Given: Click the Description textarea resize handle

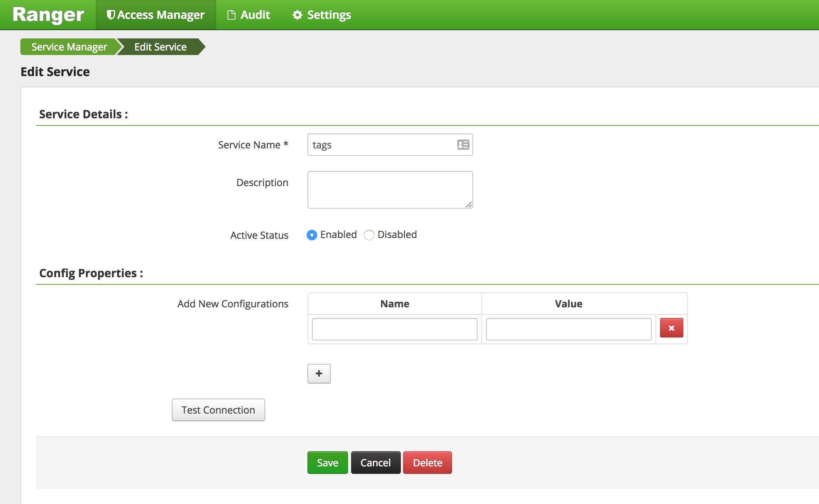Looking at the screenshot, I should click(469, 205).
